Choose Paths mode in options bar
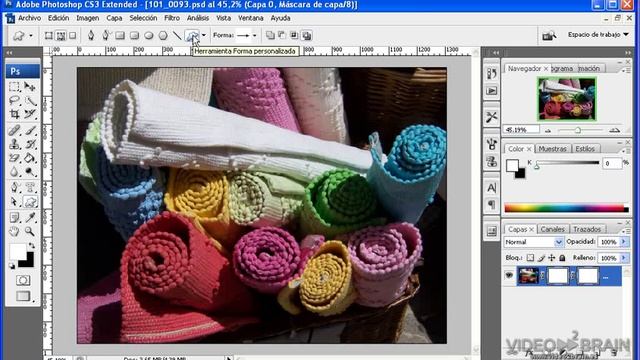Image resolution: width=640 pixels, height=360 pixels. (60, 36)
